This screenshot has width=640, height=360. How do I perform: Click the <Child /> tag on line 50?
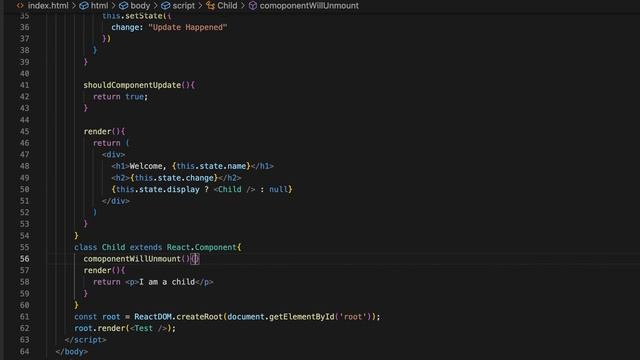pyautogui.click(x=234, y=189)
